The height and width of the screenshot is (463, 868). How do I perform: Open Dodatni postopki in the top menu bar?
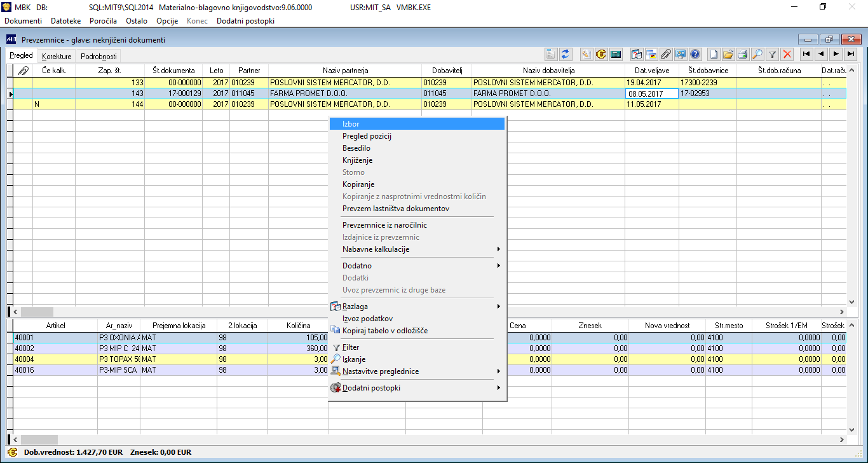click(x=246, y=21)
